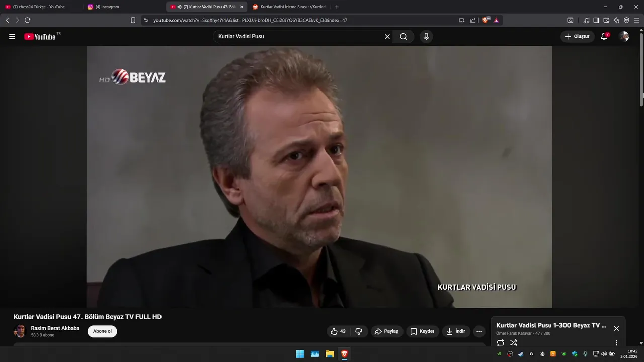The height and width of the screenshot is (362, 644).
Task: Open Brave Leo AI assistant
Action: (616, 20)
